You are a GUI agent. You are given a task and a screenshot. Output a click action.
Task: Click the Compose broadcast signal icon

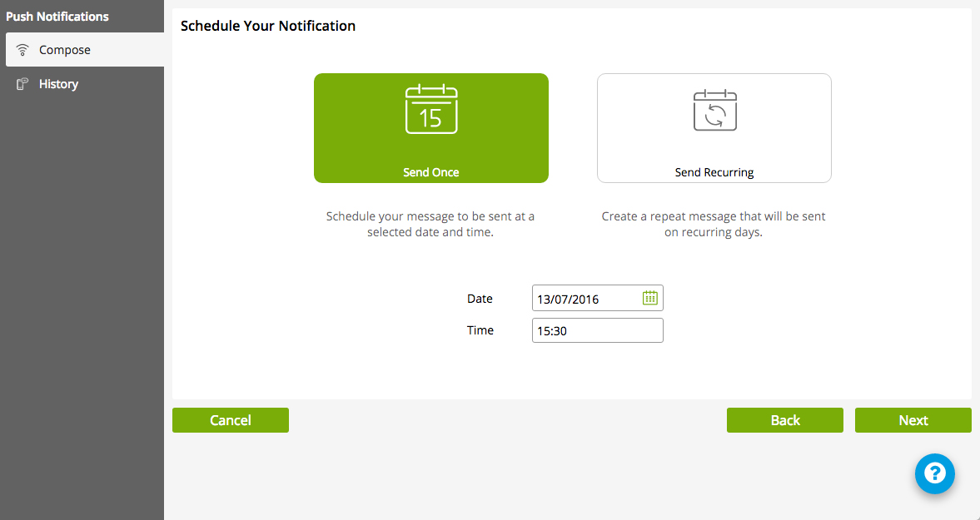[22, 50]
